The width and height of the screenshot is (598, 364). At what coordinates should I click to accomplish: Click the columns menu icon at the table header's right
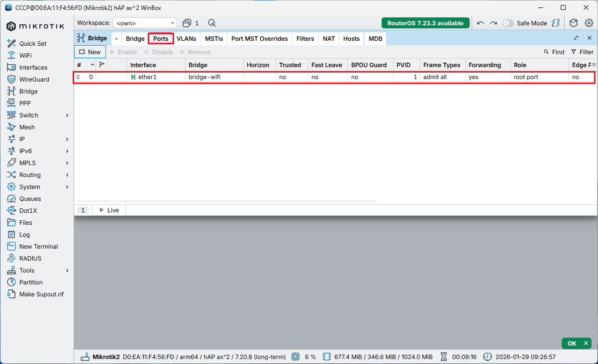(594, 65)
